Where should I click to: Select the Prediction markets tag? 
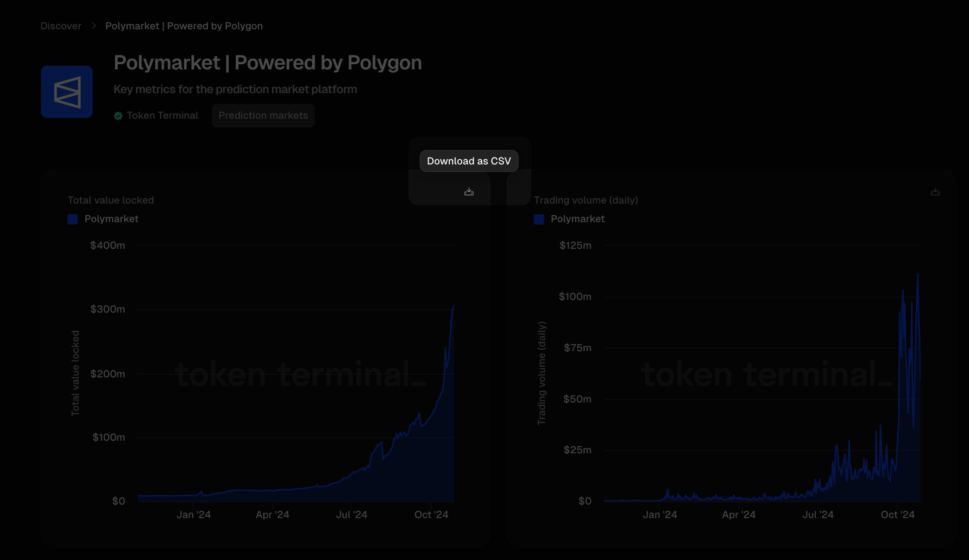pyautogui.click(x=263, y=116)
